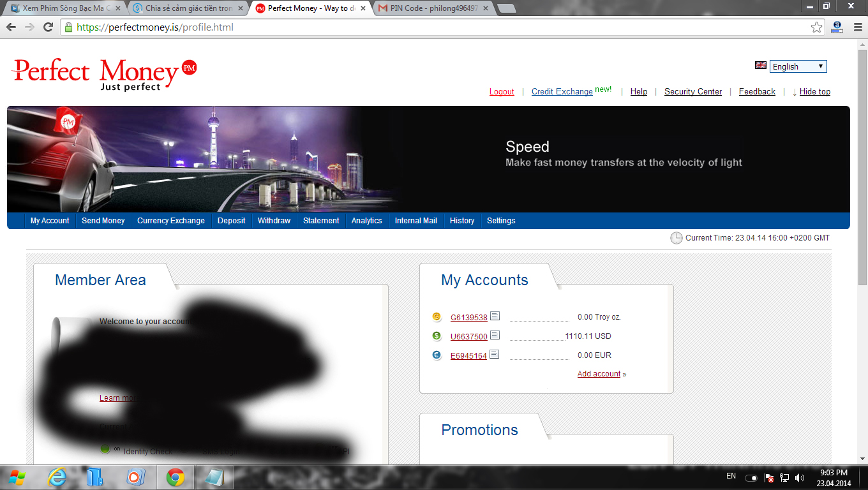Viewport: 868px width, 490px height.
Task: Click the UK flag language icon
Action: (761, 66)
